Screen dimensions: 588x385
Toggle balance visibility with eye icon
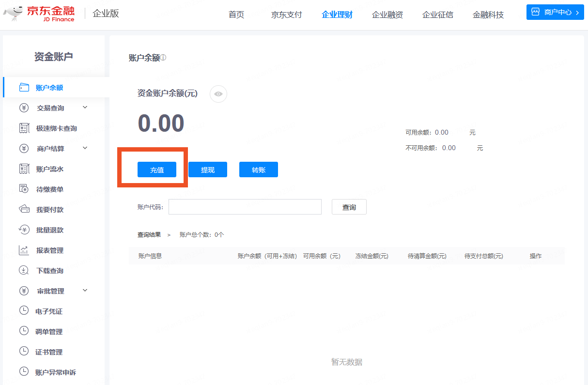218,94
